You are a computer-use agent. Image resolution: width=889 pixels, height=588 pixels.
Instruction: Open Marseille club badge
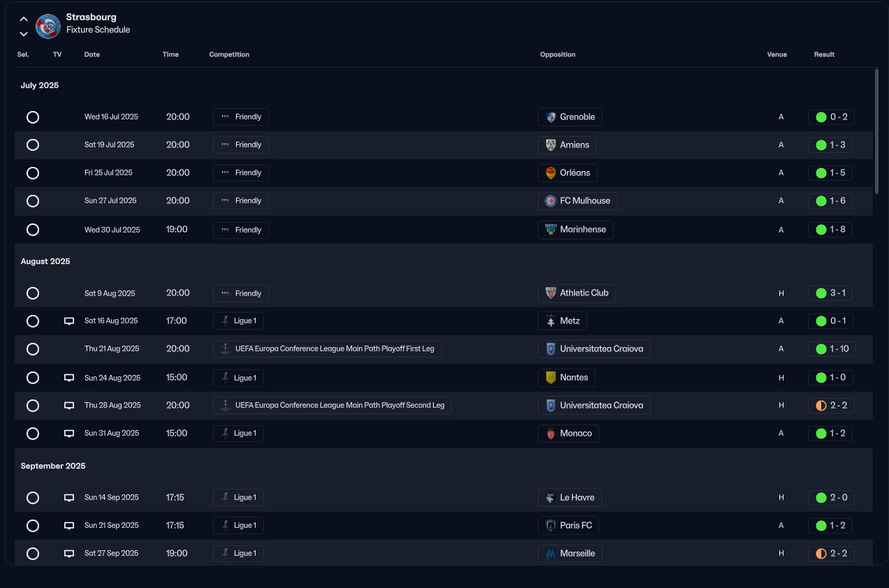click(x=551, y=554)
